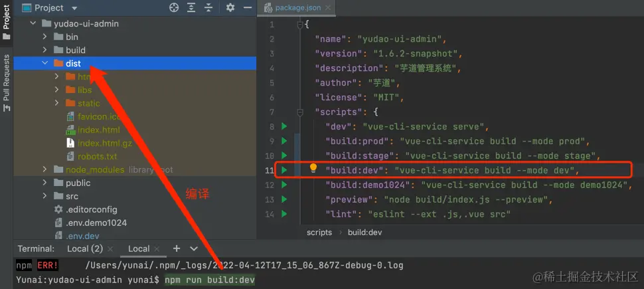Close the Local (2) terminal tab
644x289 pixels.
click(110, 248)
